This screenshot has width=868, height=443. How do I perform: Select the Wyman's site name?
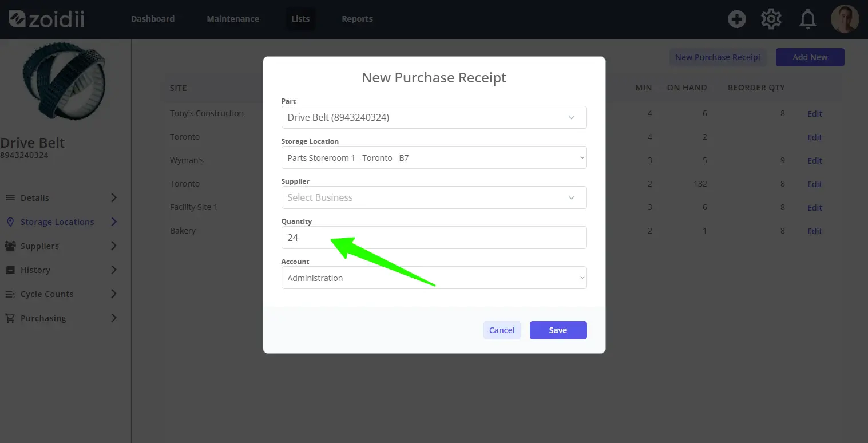187,160
